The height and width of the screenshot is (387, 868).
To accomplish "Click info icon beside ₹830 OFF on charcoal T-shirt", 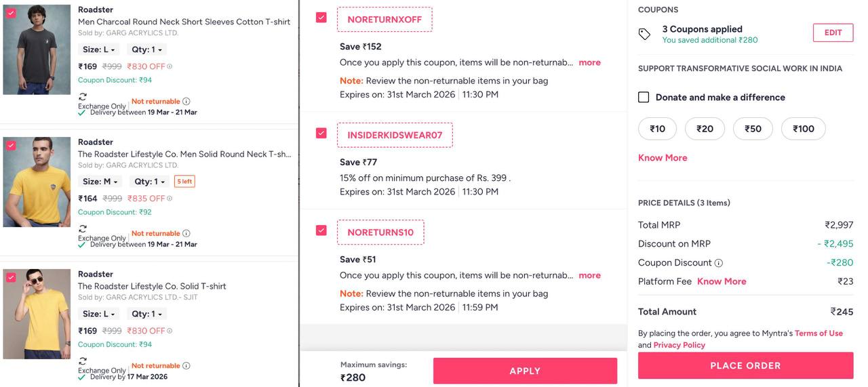I will [170, 66].
